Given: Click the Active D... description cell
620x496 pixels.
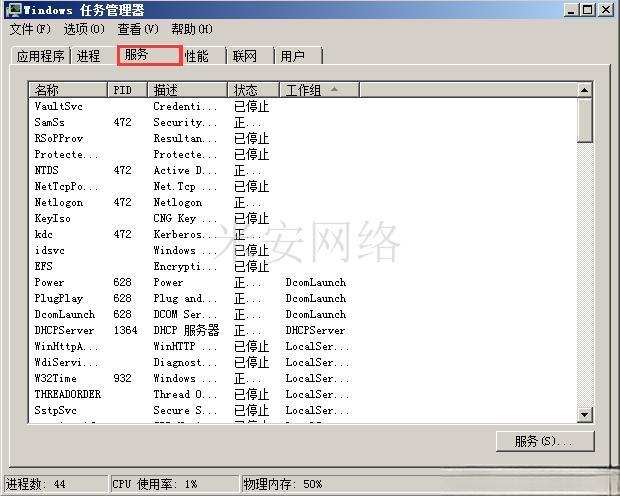Looking at the screenshot, I should coord(185,170).
